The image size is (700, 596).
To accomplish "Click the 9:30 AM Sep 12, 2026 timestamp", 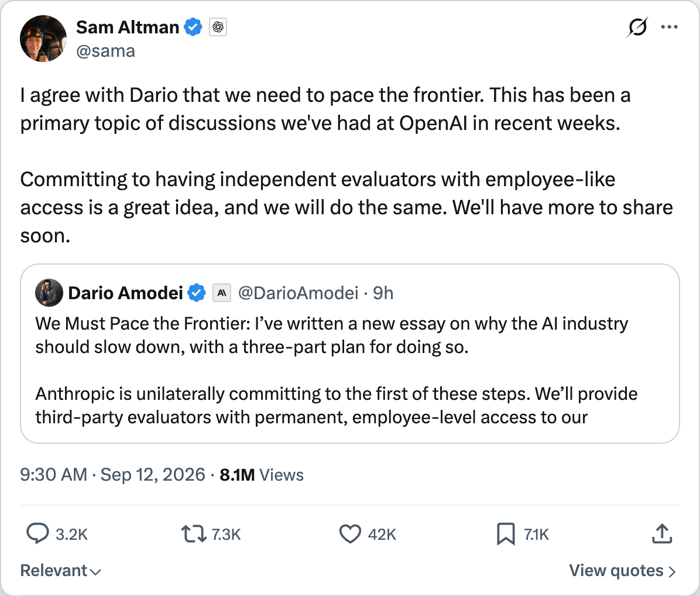I will click(112, 475).
